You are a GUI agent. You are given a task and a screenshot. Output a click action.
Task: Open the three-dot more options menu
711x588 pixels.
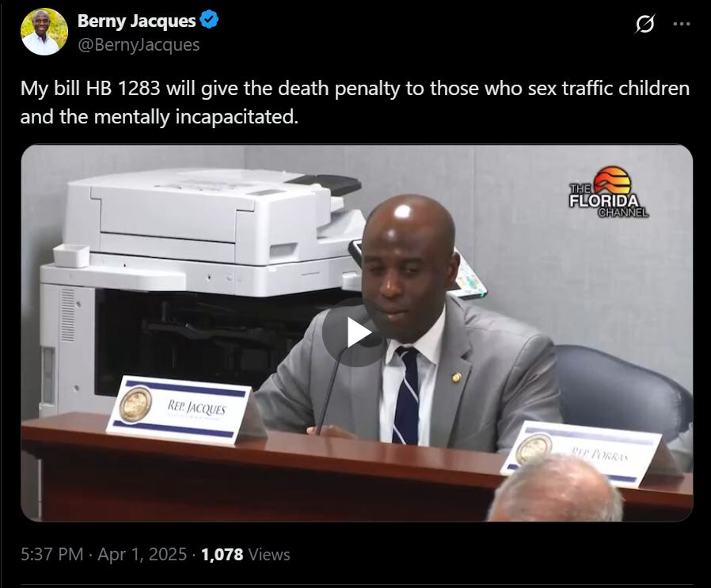pos(682,24)
